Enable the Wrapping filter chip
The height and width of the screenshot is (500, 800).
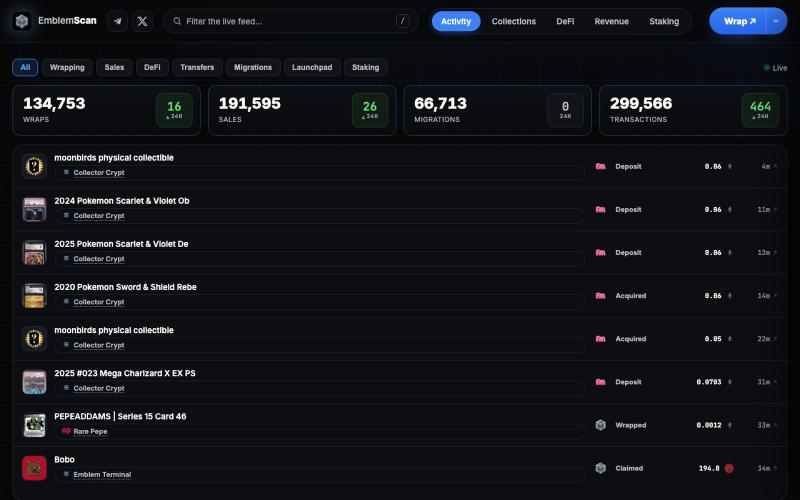(67, 67)
